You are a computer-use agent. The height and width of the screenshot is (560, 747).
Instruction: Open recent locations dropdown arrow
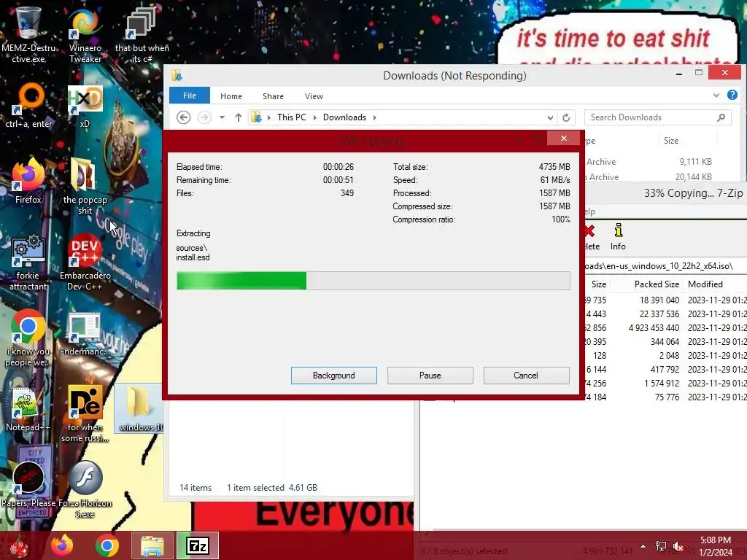click(222, 117)
